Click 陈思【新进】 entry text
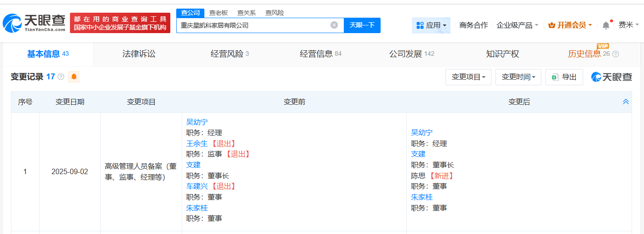 click(433, 175)
